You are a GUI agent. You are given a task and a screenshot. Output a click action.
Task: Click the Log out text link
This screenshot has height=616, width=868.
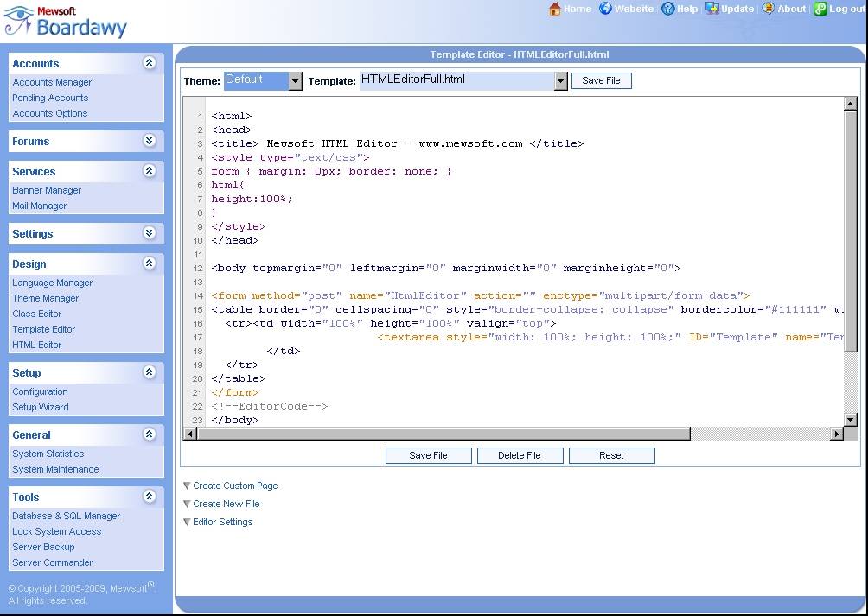click(x=847, y=9)
